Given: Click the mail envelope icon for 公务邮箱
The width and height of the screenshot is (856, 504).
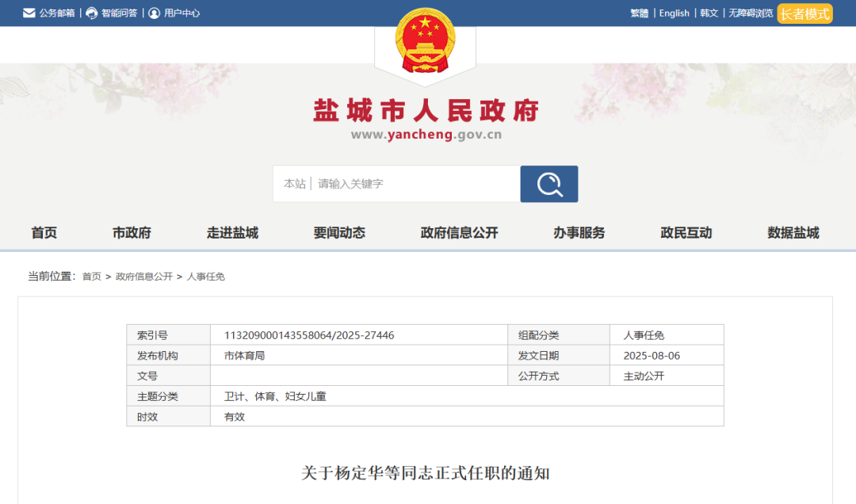Looking at the screenshot, I should click(29, 13).
